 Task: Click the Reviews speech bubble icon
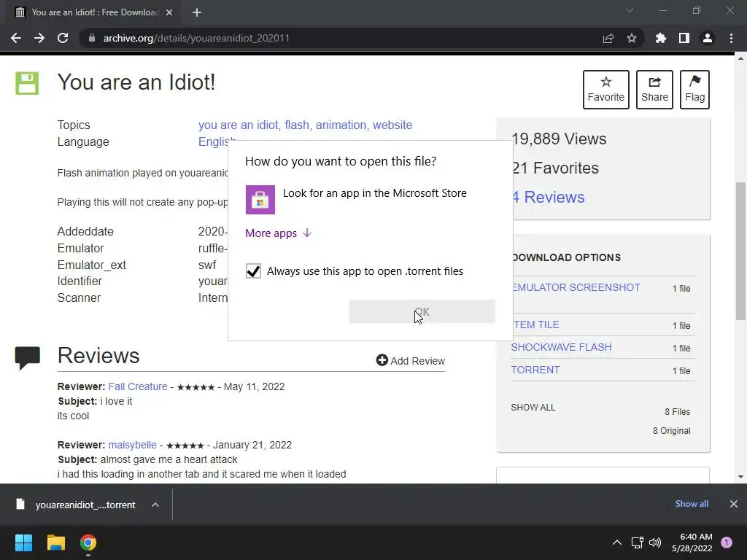pos(27,358)
